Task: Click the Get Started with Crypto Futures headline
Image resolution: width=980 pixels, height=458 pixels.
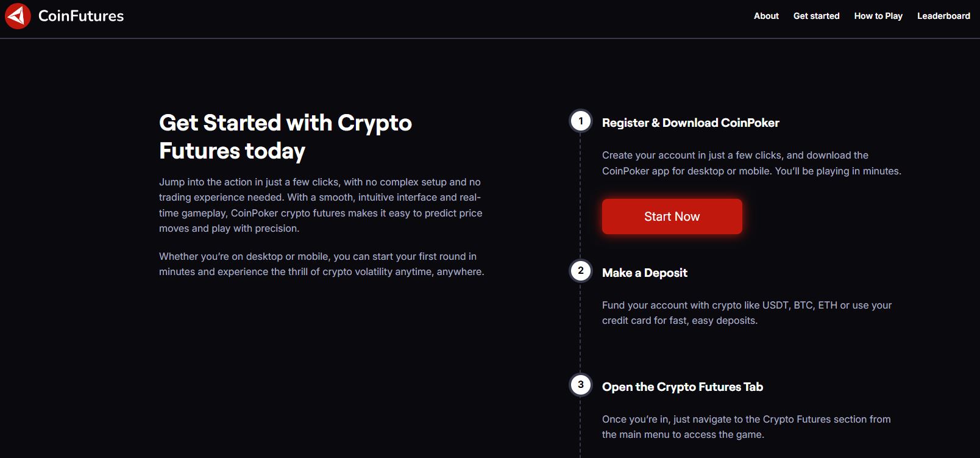Action: pyautogui.click(x=285, y=137)
